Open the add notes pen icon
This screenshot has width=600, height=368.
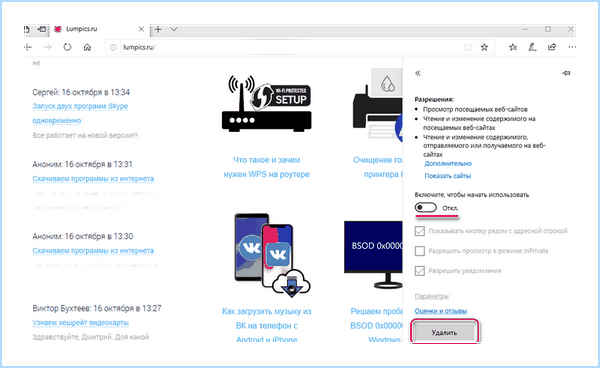[x=532, y=47]
